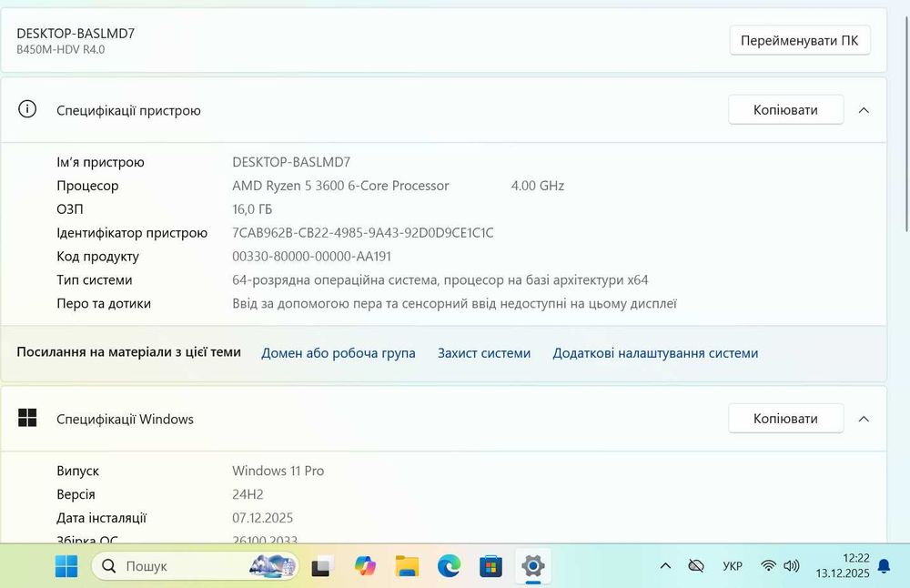Open the Wi-Fi network tray icon
This screenshot has width=910, height=588.
[768, 565]
